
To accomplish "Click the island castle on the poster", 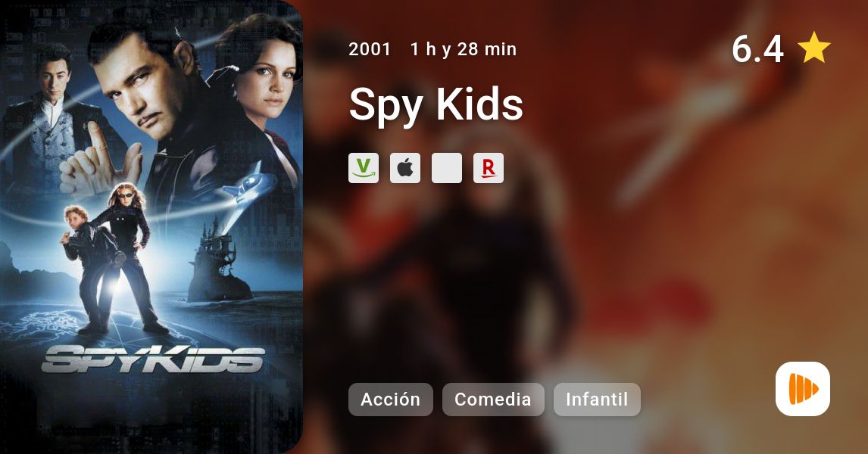I will point(217,263).
